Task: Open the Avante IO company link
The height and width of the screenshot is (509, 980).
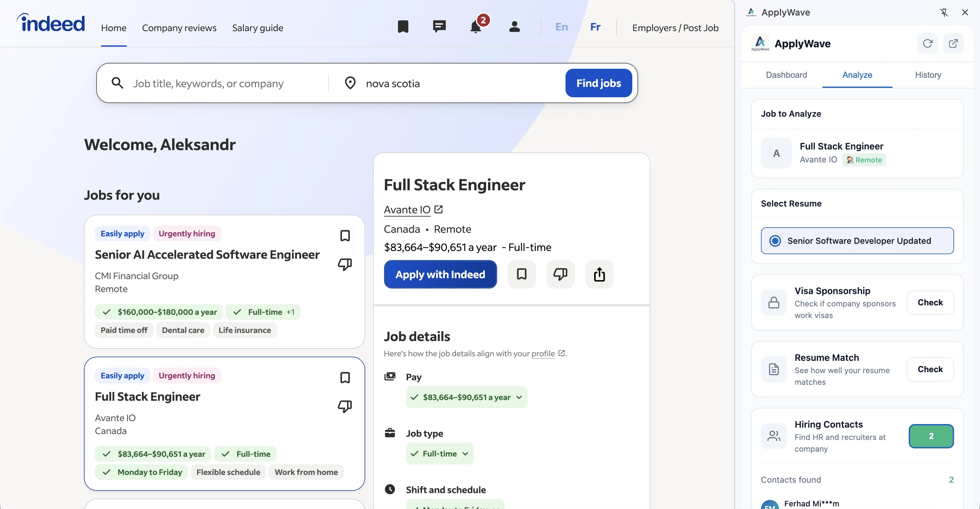Action: tap(407, 209)
